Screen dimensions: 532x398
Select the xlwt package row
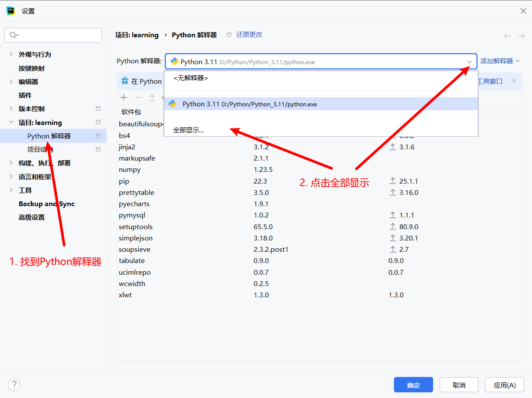pyautogui.click(x=320, y=295)
